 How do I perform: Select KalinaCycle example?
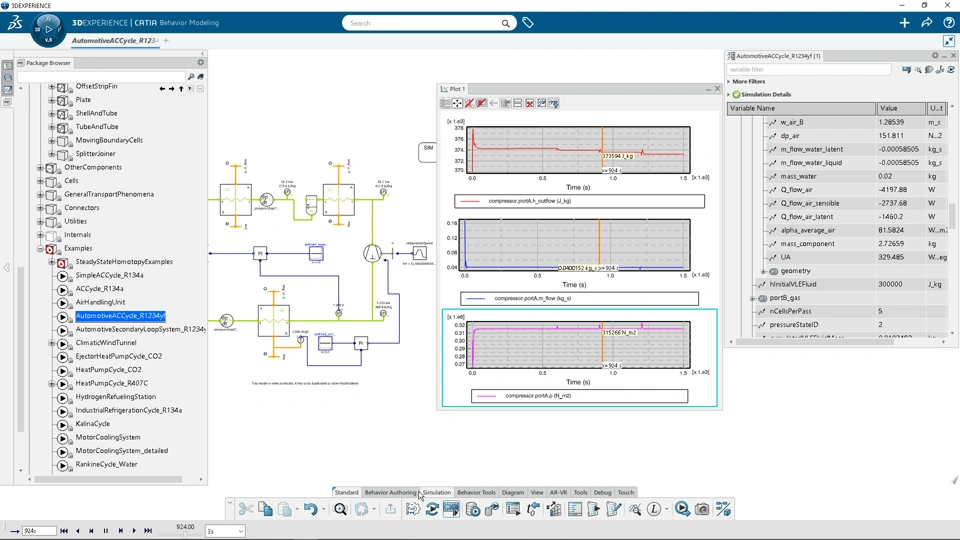[x=92, y=424]
